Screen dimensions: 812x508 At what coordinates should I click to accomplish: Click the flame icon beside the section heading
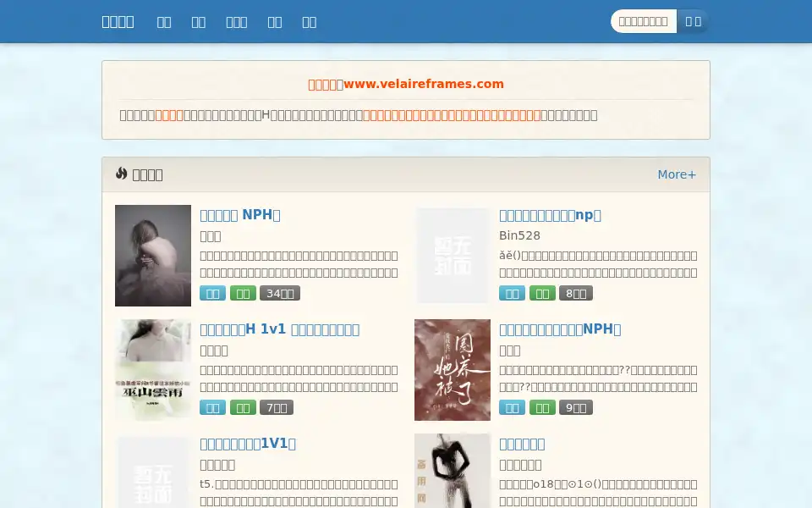pyautogui.click(x=121, y=174)
